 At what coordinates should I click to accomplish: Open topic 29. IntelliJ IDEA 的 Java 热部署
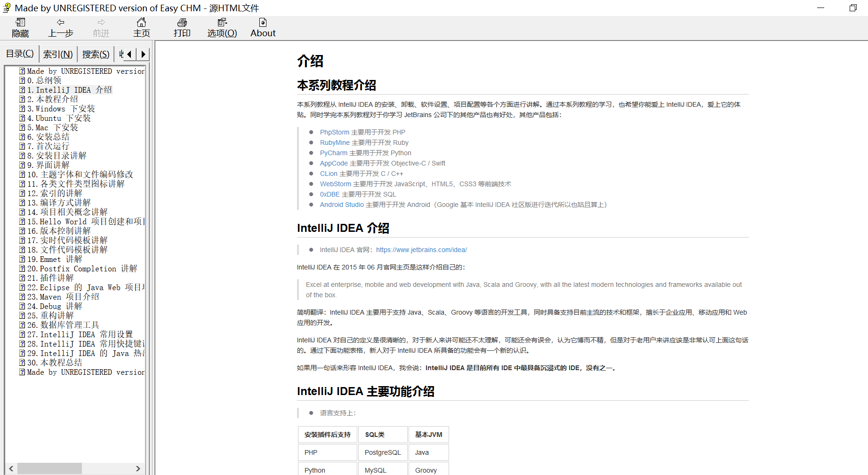(86, 353)
